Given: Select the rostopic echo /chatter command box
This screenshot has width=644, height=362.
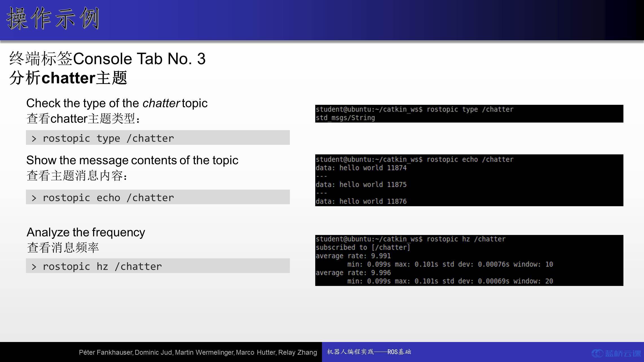Looking at the screenshot, I should (158, 197).
